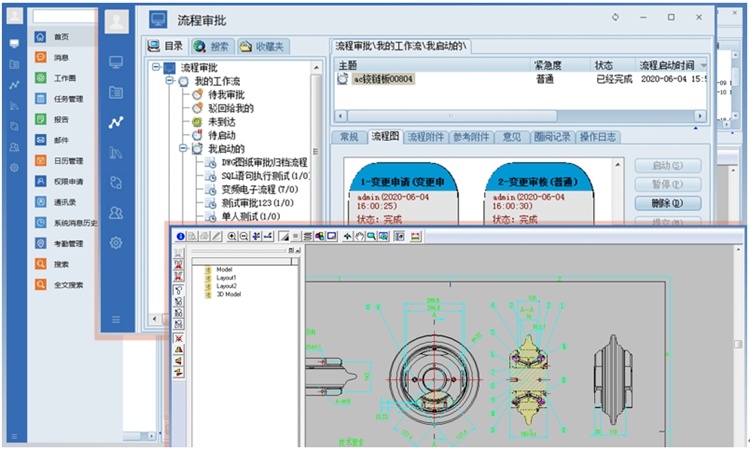750x451 pixels.
Task: Click the zoom out magnifier in CAD toolbar
Action: coord(245,236)
